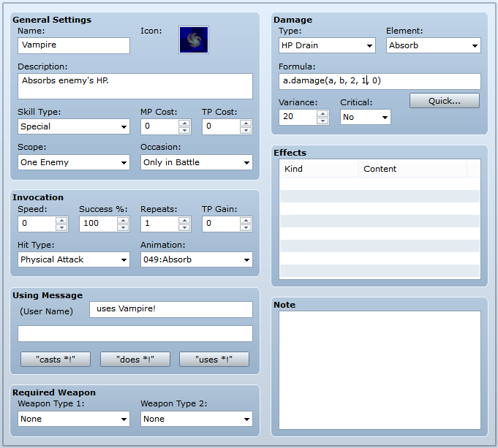Decrease invocation Speed with the down arrow
Screen dimensions: 498x448
point(61,227)
